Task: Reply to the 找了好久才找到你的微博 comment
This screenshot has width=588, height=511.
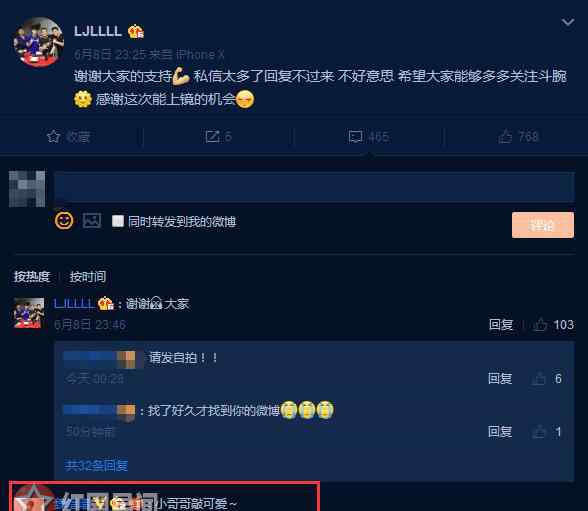Action: pyautogui.click(x=500, y=432)
